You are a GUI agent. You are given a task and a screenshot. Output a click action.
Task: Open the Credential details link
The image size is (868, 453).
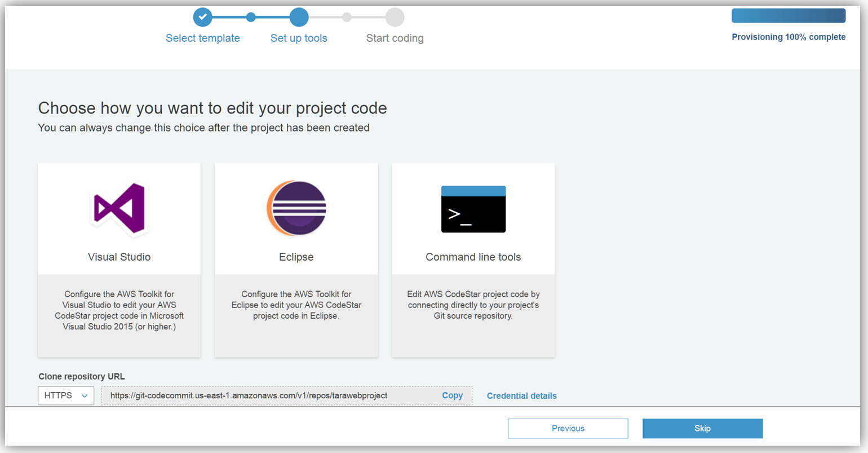pyautogui.click(x=521, y=396)
